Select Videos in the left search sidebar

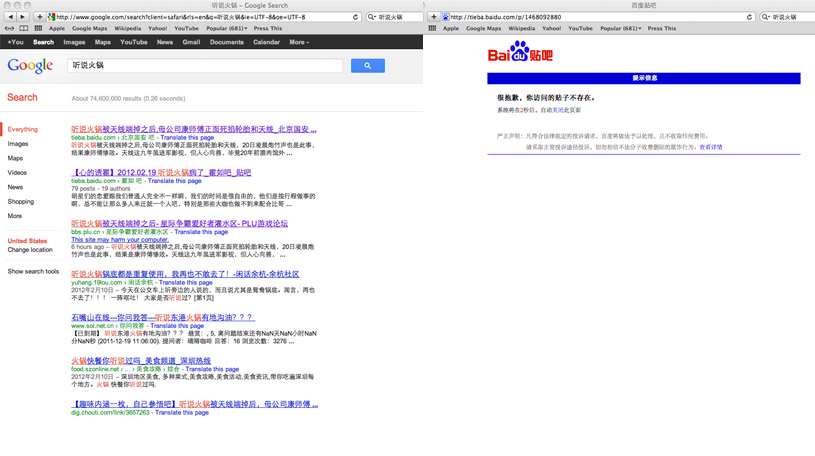17,173
